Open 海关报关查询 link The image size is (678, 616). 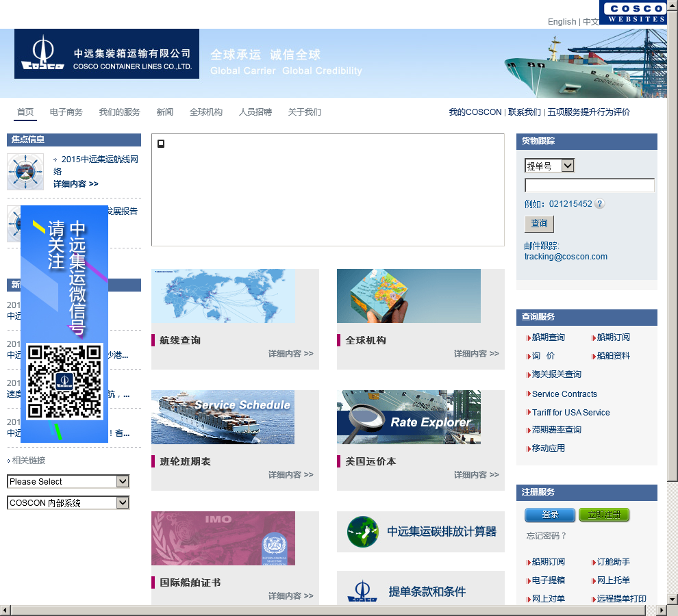pyautogui.click(x=556, y=374)
